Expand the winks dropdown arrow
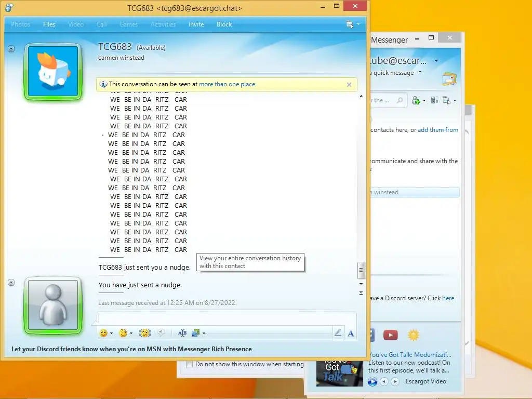This screenshot has width=532, height=399. point(131,334)
